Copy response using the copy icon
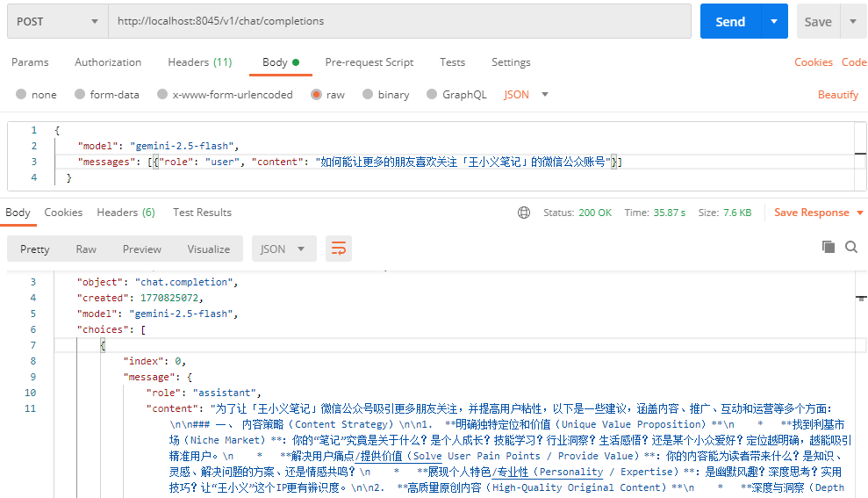Viewport: 868px width, 498px height. pyautogui.click(x=828, y=248)
